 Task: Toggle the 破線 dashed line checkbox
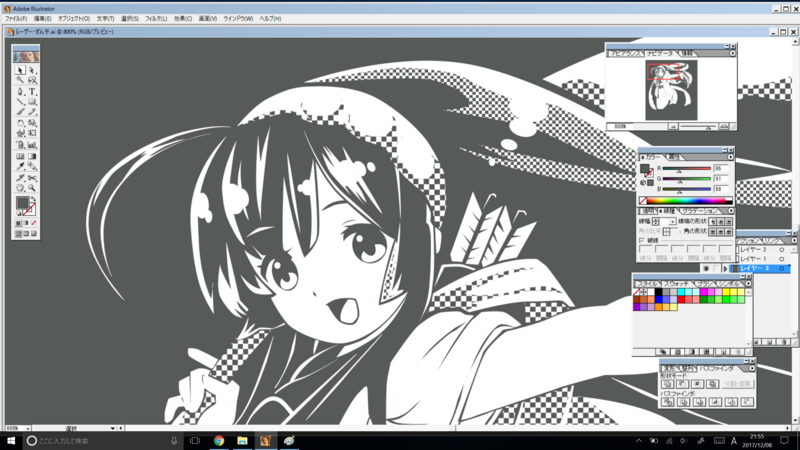[x=642, y=240]
